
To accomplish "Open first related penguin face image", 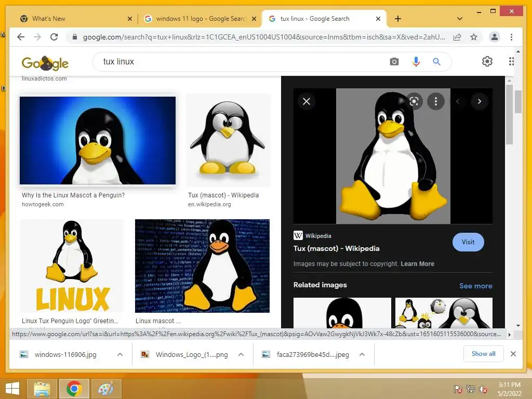I will coord(342,313).
